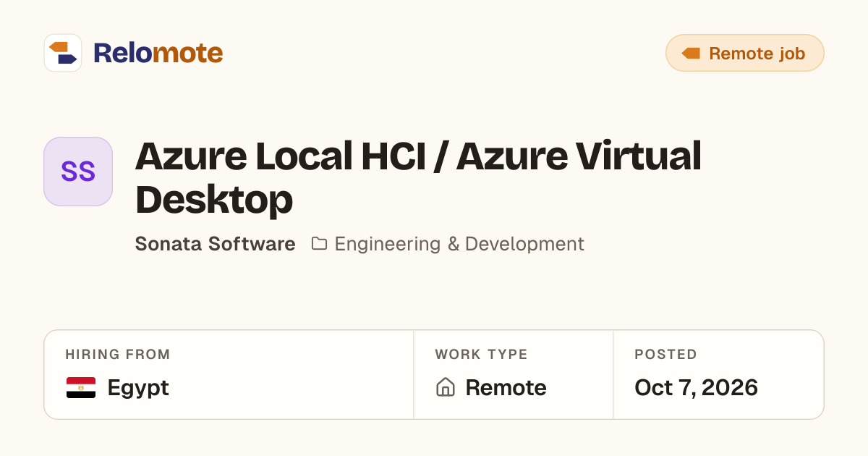Screen dimensions: 868x456
Task: Open the Relomote brand name
Action: tap(158, 53)
